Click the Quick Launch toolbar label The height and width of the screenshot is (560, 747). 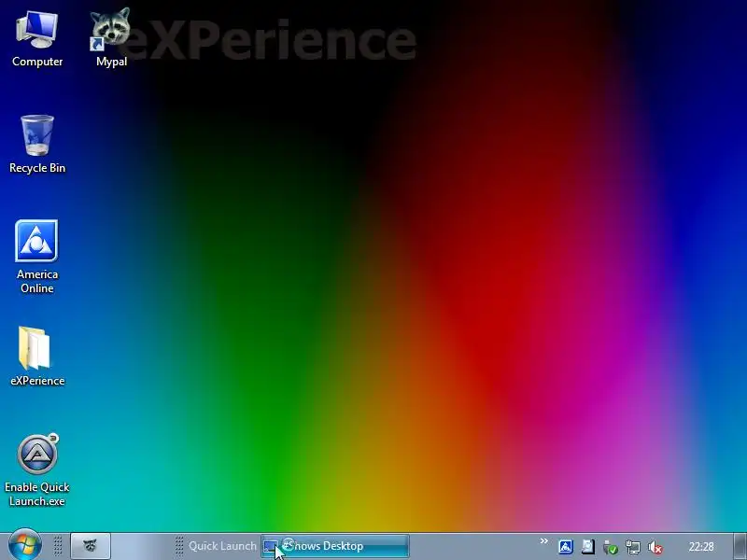pos(222,546)
